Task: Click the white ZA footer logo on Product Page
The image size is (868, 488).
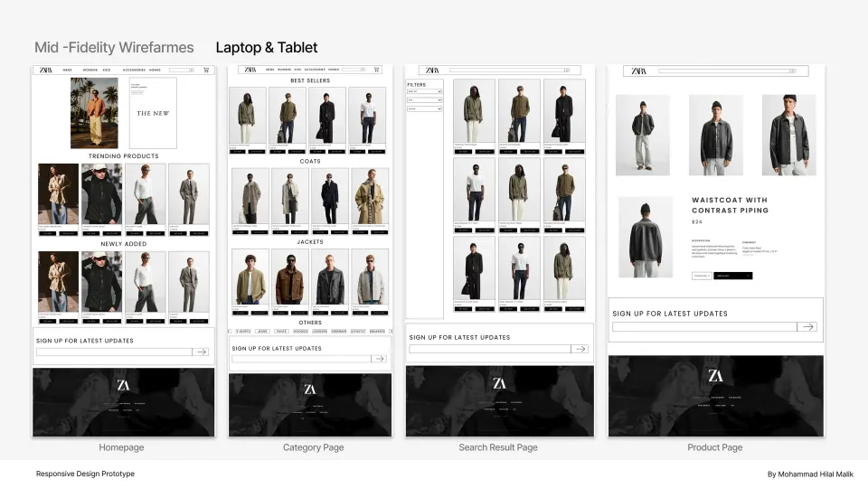Action: [x=715, y=376]
